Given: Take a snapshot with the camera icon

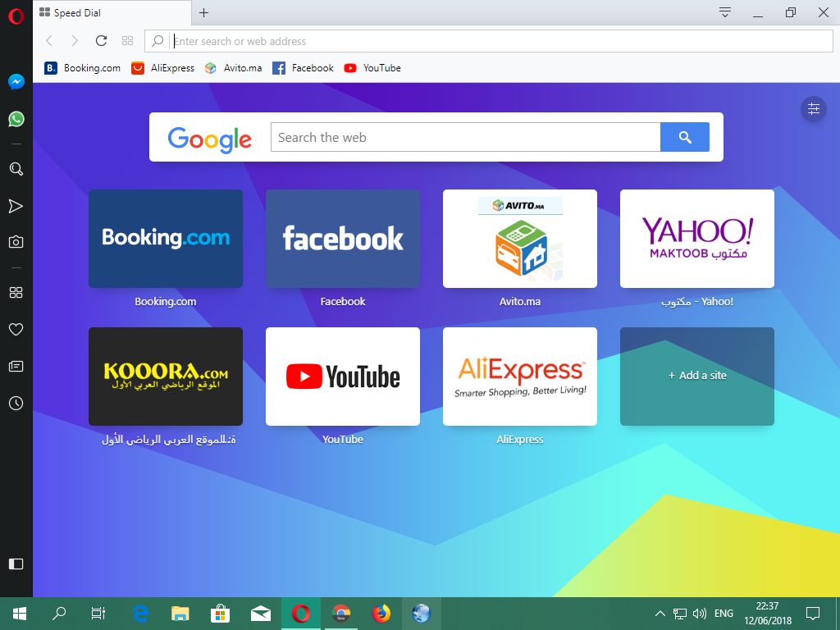Looking at the screenshot, I should (16, 242).
